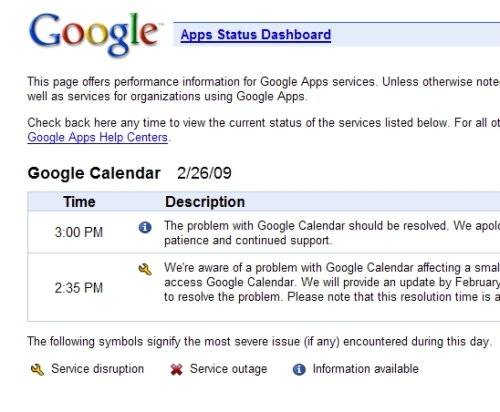
Task: Click the 'We're aware of a problem' message
Action: coord(332,282)
